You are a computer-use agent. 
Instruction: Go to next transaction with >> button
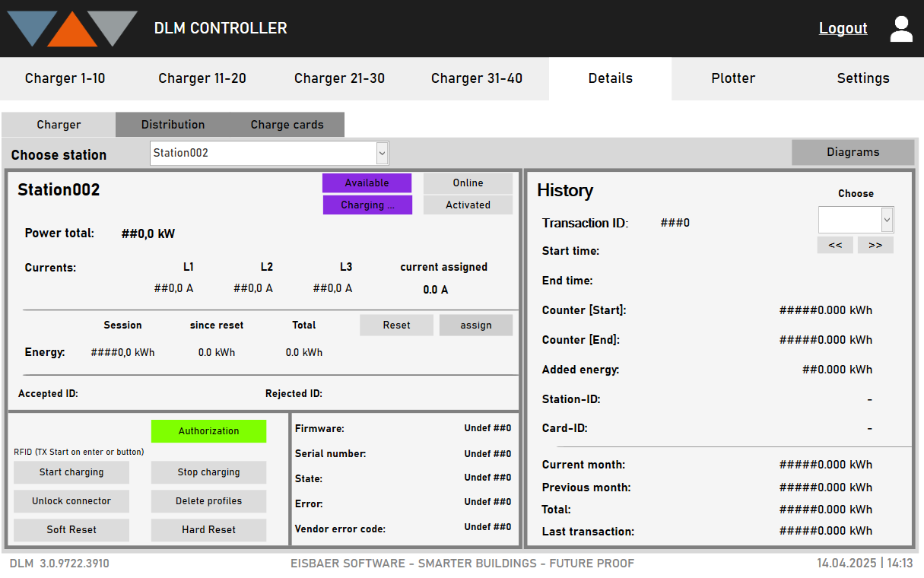[x=875, y=245]
